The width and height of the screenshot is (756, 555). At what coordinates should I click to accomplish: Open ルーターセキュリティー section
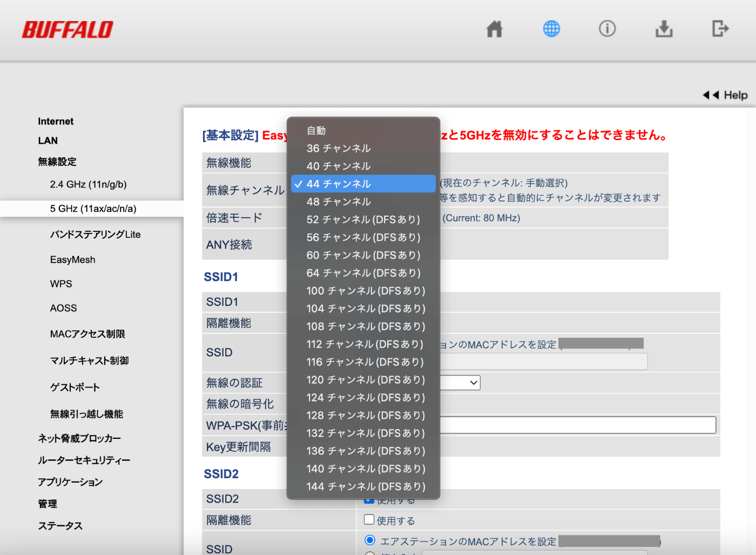coord(84,460)
